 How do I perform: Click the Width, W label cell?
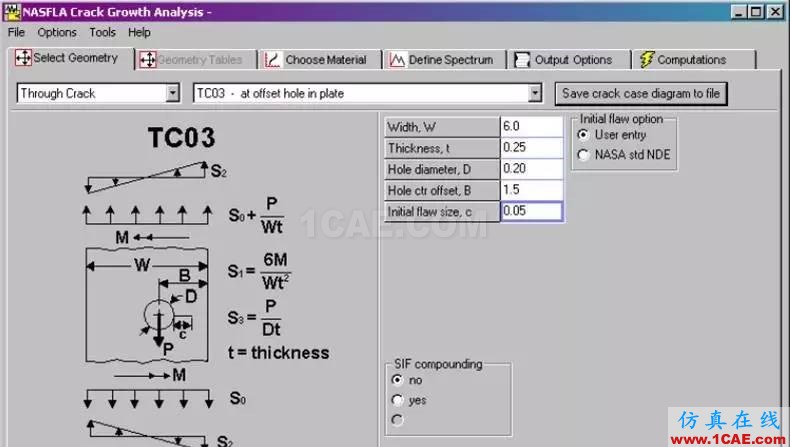click(x=442, y=127)
